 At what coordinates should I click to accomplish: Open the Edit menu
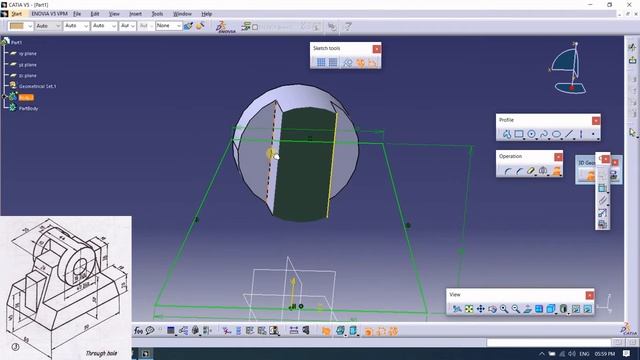[x=95, y=14]
